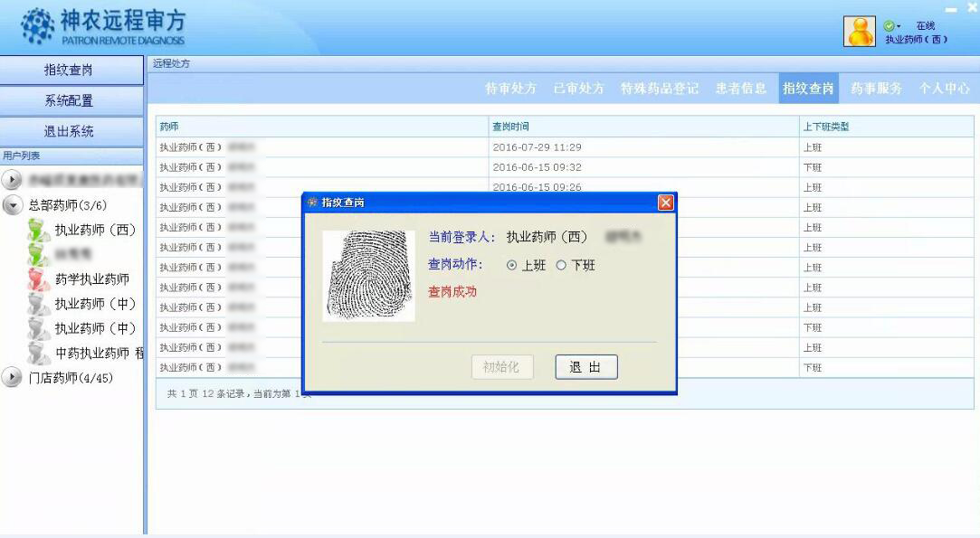This screenshot has height=538, width=980.
Task: Expand the blurred first user group
Action: [x=13, y=180]
